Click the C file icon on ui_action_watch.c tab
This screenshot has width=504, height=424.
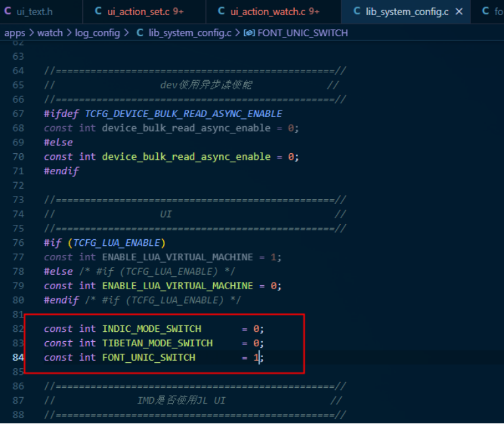(221, 11)
